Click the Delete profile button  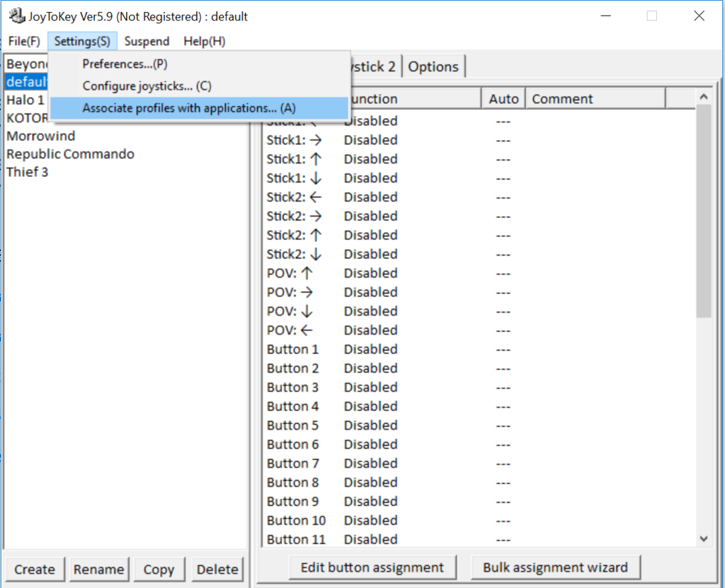pos(217,569)
